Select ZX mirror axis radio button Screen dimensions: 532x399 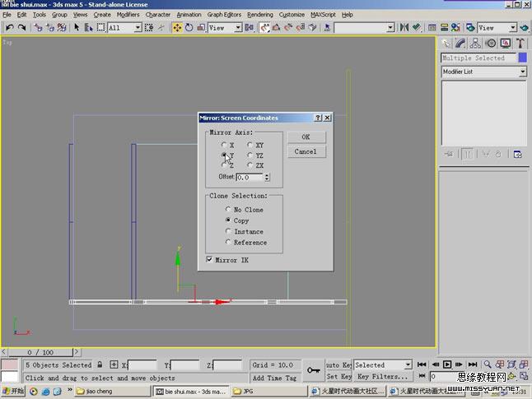(250, 165)
